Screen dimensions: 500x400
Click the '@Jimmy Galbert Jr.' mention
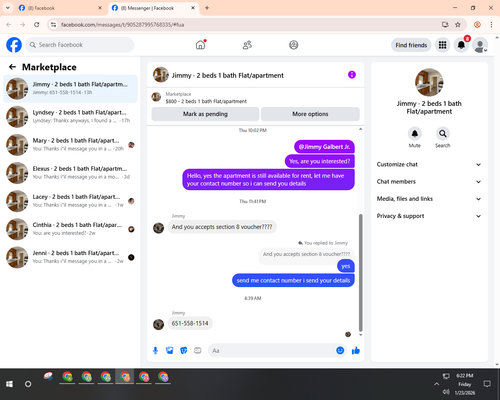click(324, 147)
